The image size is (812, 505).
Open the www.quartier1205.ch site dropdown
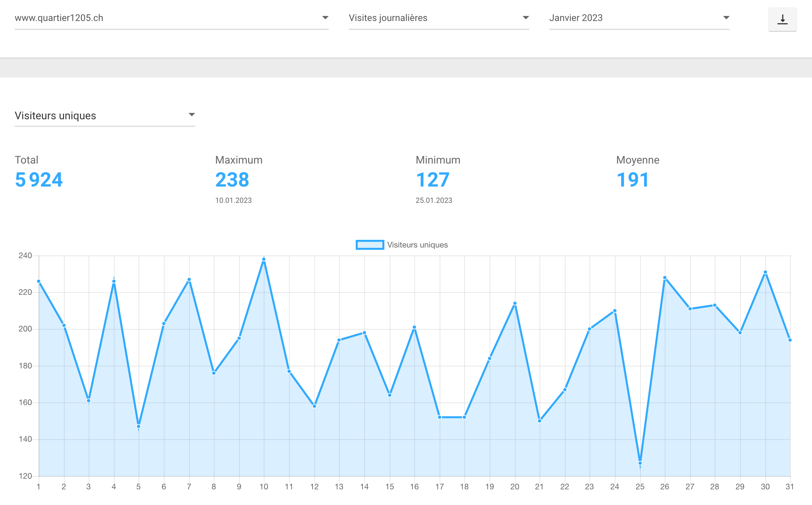pyautogui.click(x=172, y=18)
